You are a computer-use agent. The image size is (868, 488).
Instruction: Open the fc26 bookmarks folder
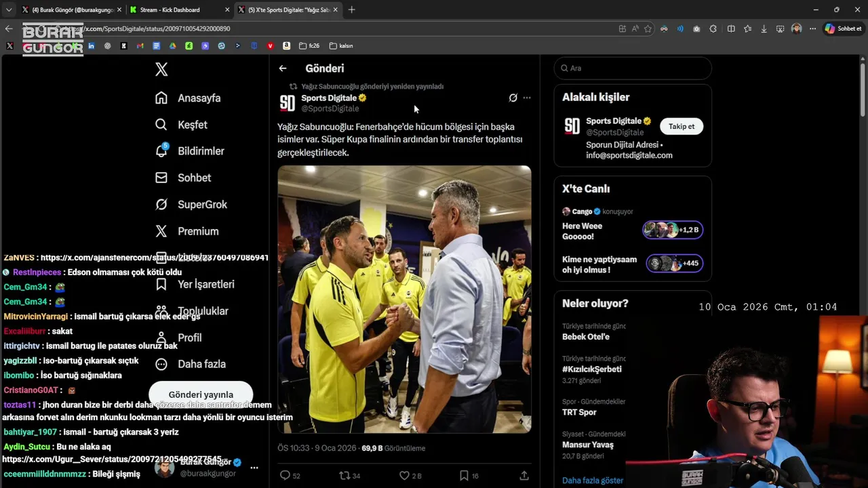pos(309,46)
